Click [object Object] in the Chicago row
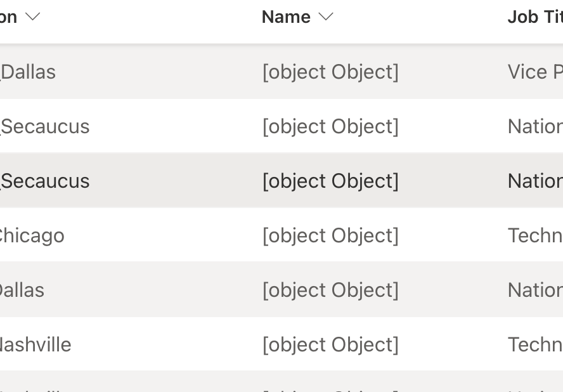Viewport: 563px width, 392px height. click(330, 235)
